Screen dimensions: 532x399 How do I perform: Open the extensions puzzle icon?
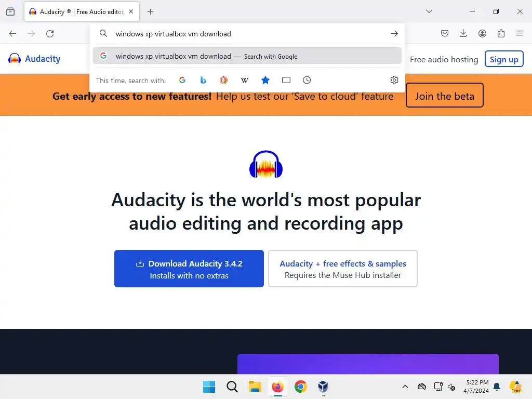pyautogui.click(x=501, y=33)
